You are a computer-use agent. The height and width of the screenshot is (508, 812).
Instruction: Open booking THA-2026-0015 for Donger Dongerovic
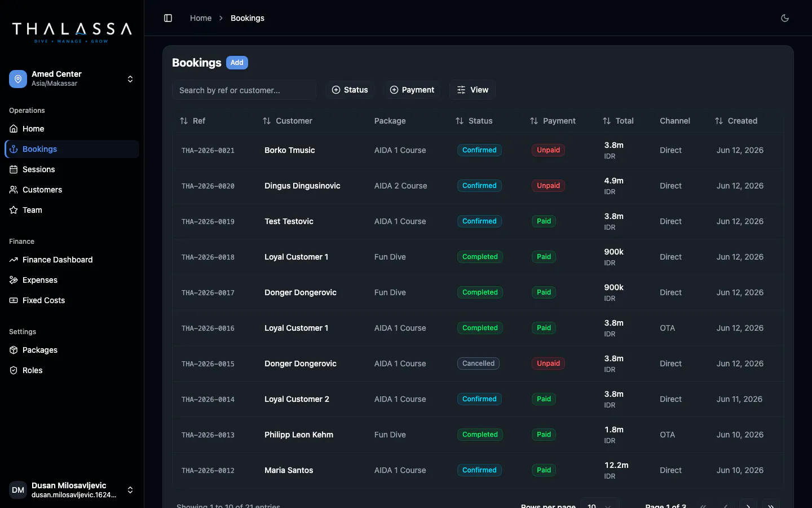tap(478, 364)
